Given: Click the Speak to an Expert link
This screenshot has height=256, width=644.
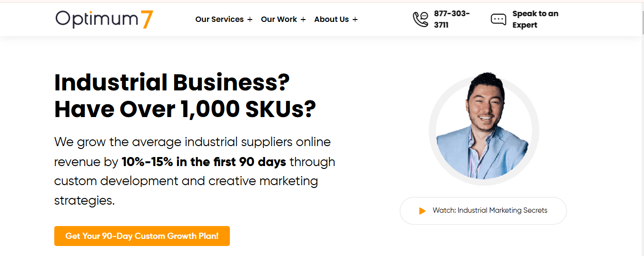Looking at the screenshot, I should (x=535, y=19).
